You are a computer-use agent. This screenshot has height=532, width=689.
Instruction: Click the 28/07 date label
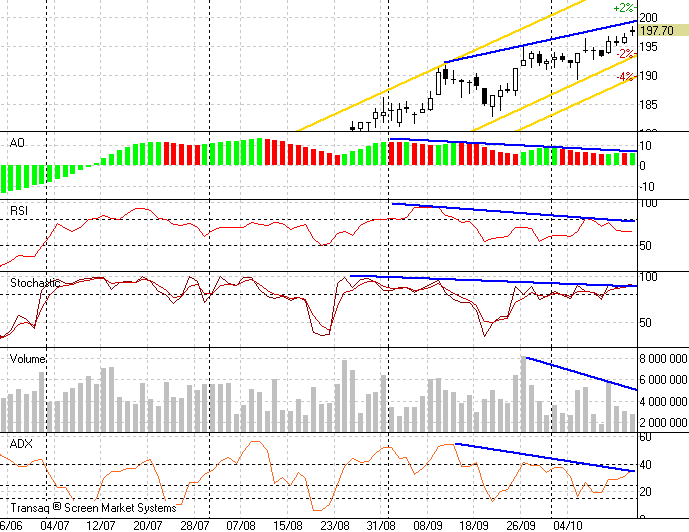(x=194, y=525)
